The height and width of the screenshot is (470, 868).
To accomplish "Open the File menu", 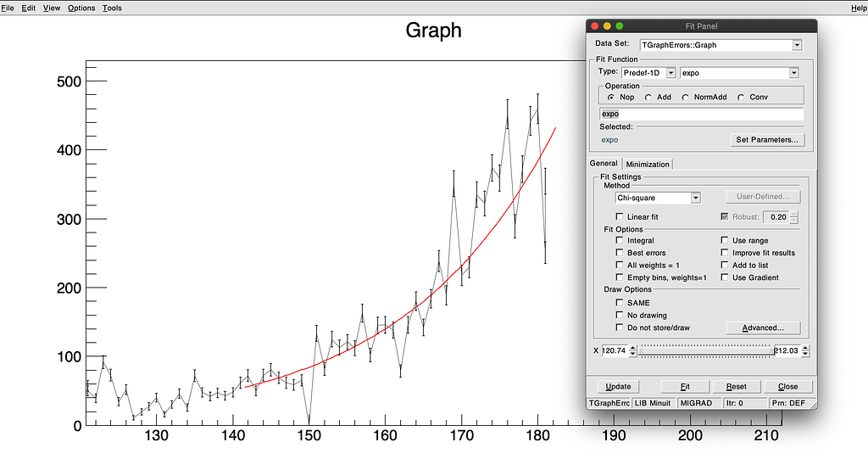I will click(8, 8).
